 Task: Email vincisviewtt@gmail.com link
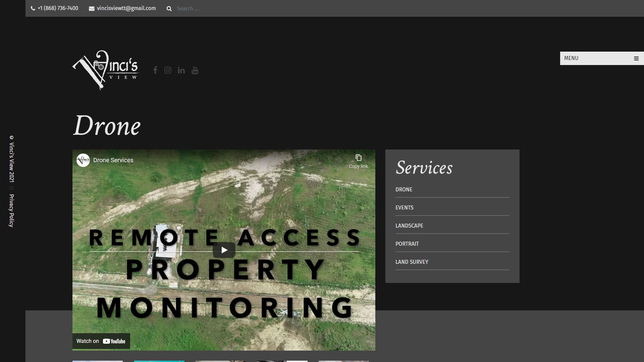pos(122,8)
